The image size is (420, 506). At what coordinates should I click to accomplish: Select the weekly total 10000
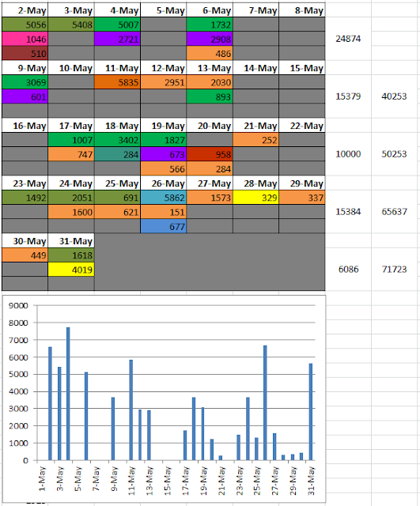pos(348,154)
